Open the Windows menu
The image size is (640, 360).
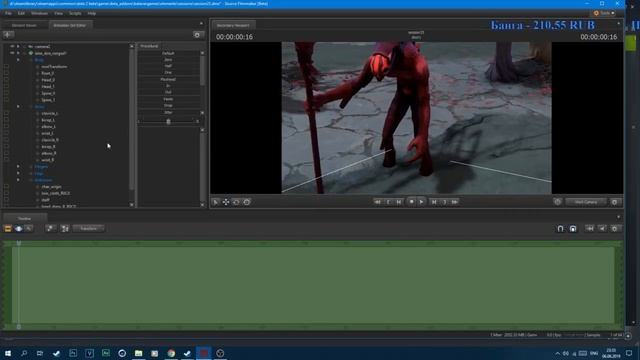pyautogui.click(x=39, y=13)
